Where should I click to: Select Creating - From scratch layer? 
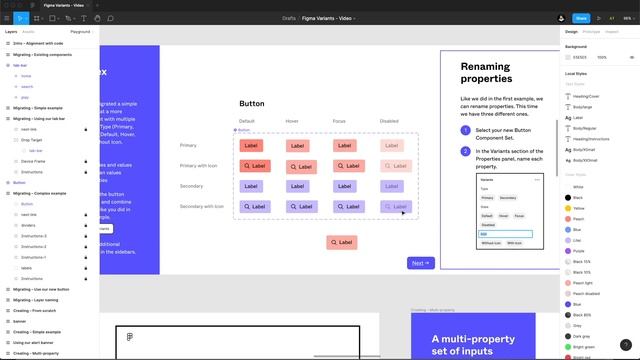coord(35,311)
